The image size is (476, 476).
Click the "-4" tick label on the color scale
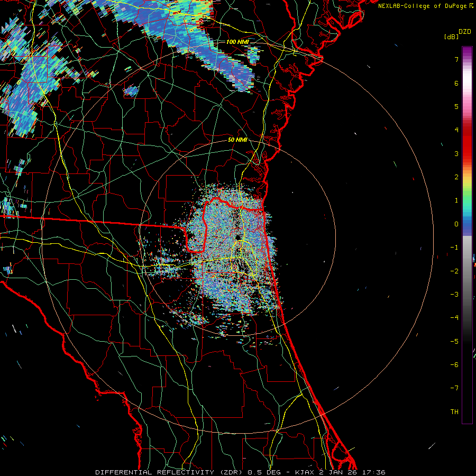coord(454,318)
